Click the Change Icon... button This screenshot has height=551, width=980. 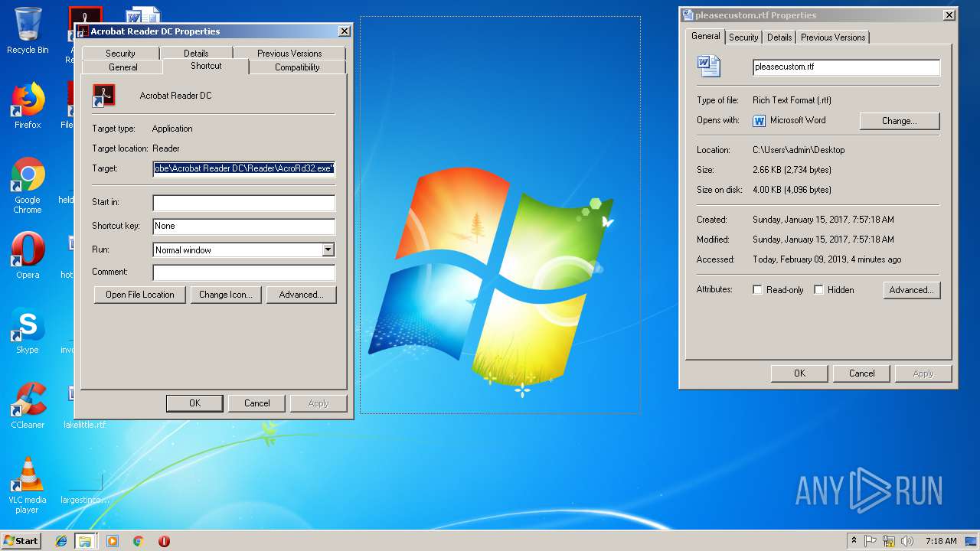pyautogui.click(x=225, y=295)
